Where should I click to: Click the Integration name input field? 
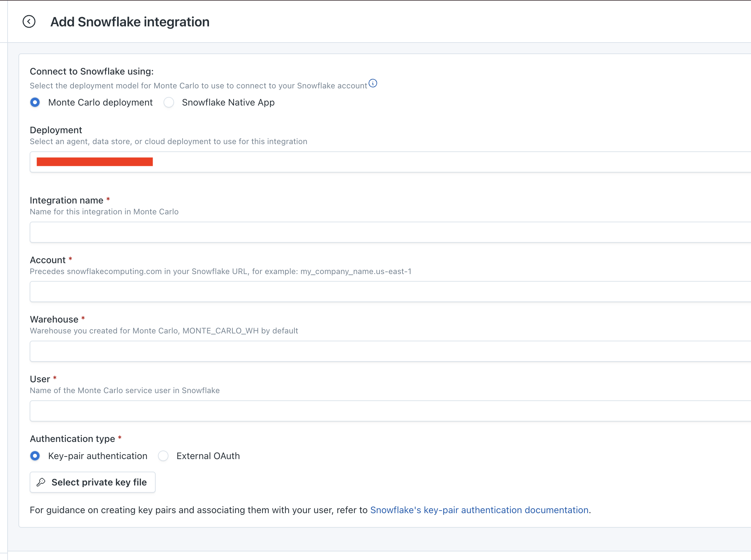(x=390, y=232)
